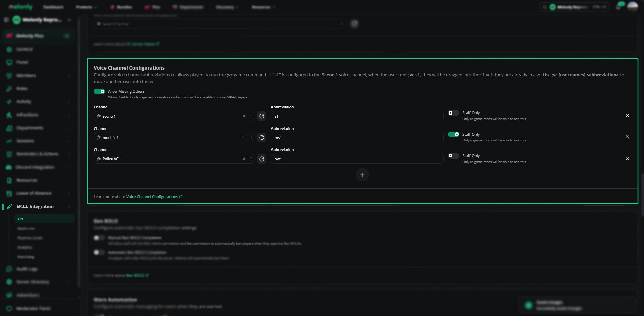
Task: Go to Dashboard in the top navigation
Action: (x=53, y=7)
